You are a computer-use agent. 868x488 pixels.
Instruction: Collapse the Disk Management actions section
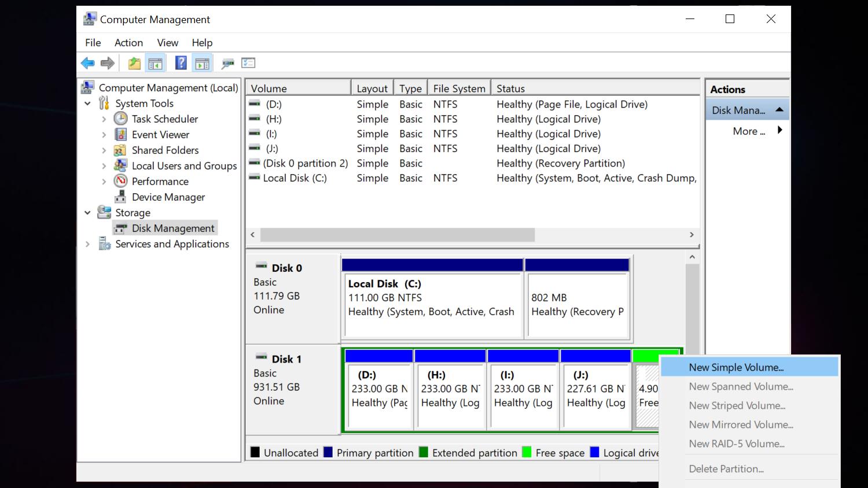(x=779, y=110)
